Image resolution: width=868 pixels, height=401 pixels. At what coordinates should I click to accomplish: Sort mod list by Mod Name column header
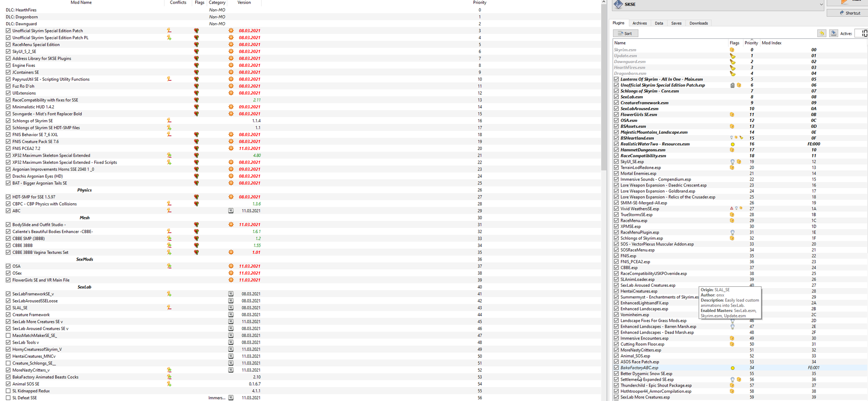tap(81, 3)
